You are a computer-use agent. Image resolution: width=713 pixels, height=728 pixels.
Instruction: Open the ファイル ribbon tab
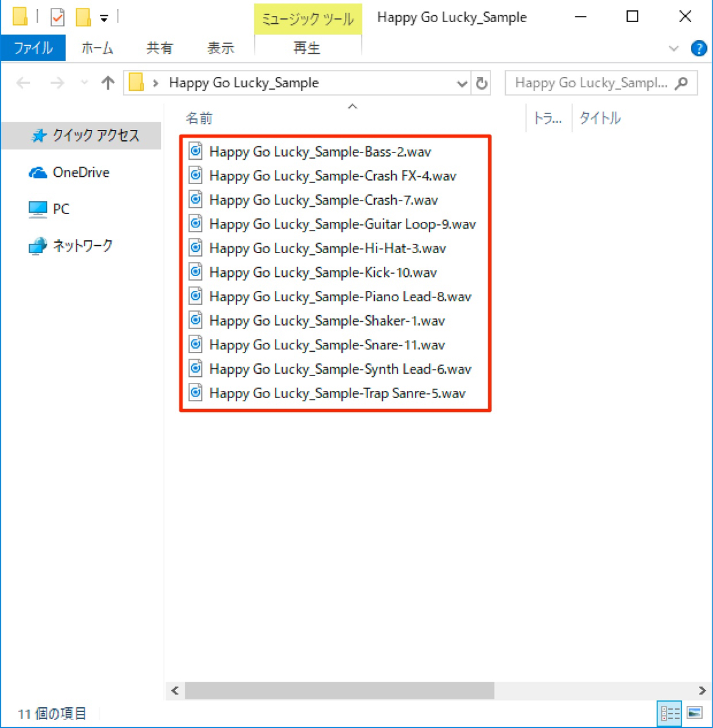(33, 48)
